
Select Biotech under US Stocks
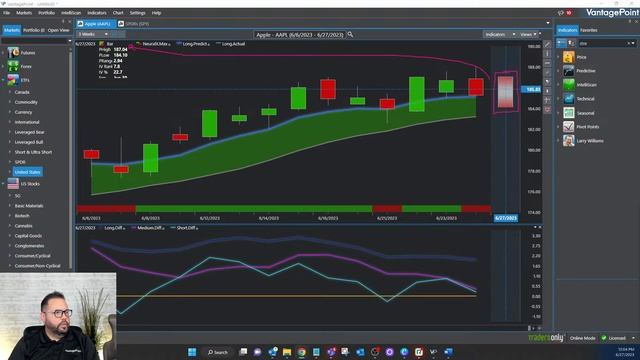click(x=22, y=216)
